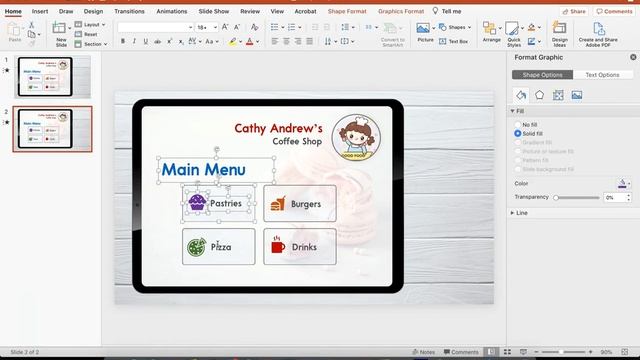This screenshot has height=360, width=640.
Task: Apply bold formatting
Action: coord(123,41)
